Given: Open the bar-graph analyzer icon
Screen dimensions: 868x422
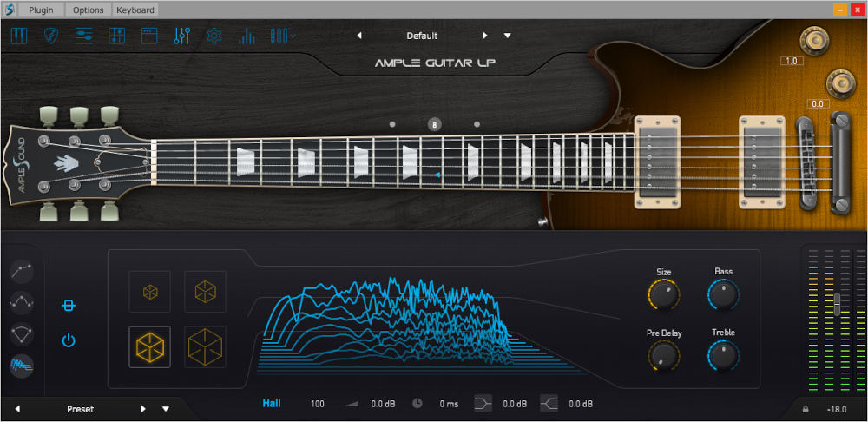Looking at the screenshot, I should click(247, 36).
